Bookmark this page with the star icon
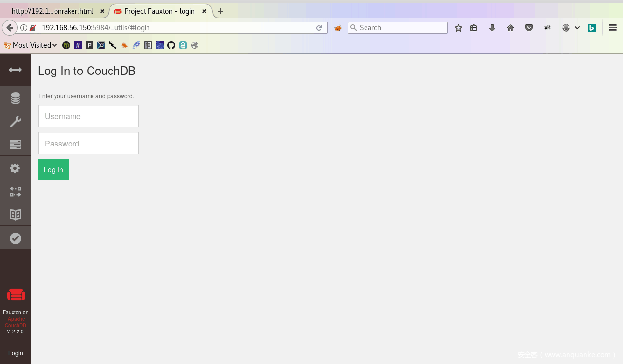Screen dimensions: 623x364 pos(458,28)
